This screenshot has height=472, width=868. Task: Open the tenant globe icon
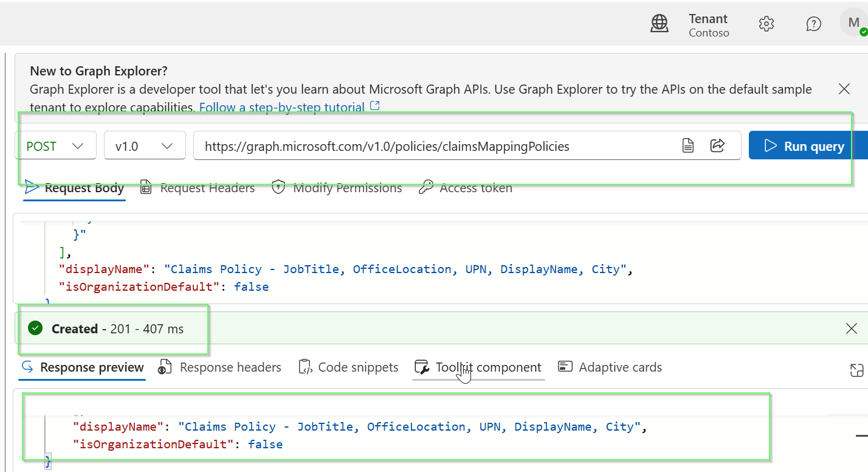point(660,24)
